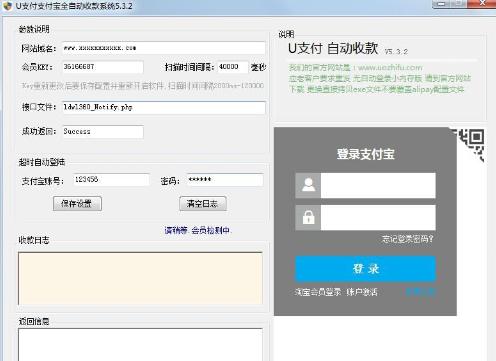
Task: Click the Alipay username input box
Action: 378,185
